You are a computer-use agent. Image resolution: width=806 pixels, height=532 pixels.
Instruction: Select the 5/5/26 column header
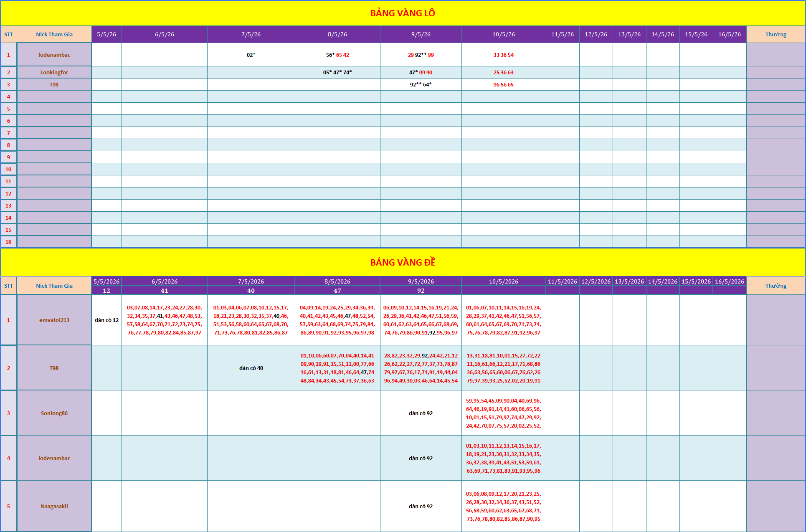tap(106, 34)
